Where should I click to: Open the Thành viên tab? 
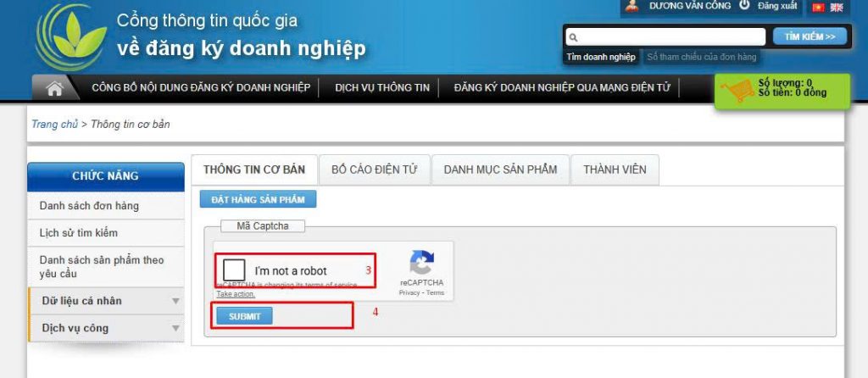coord(615,170)
